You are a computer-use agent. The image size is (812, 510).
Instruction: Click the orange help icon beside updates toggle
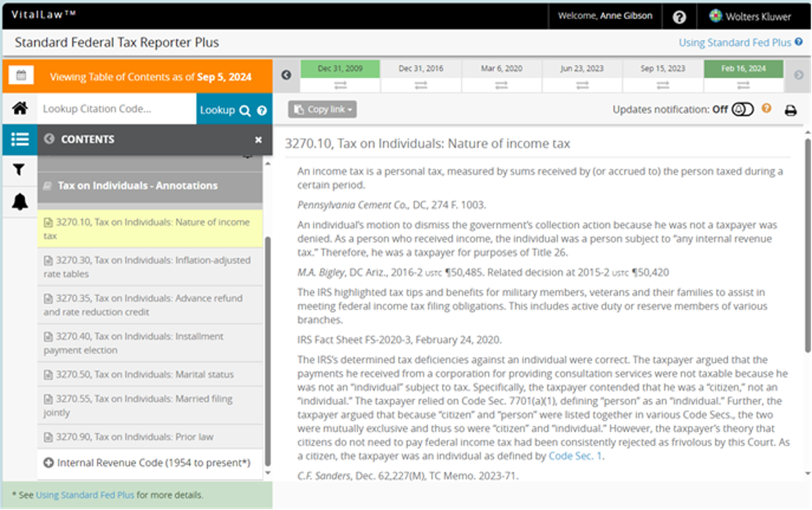[x=767, y=108]
